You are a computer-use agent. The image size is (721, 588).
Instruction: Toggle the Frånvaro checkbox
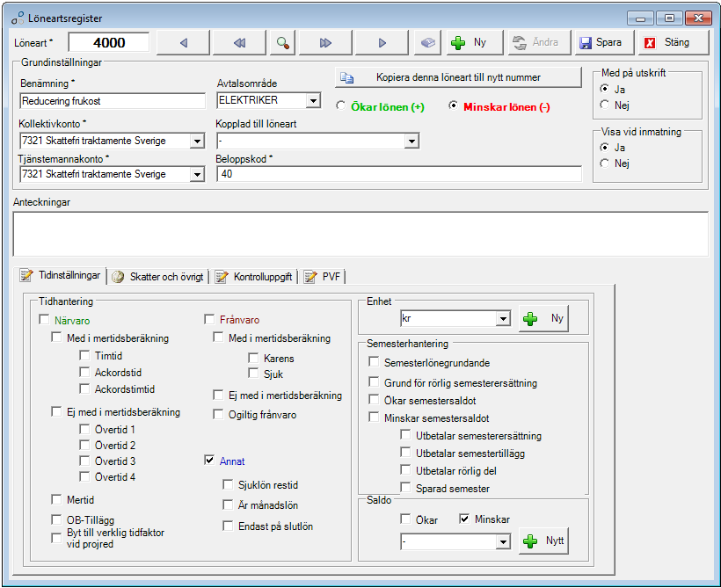(209, 319)
